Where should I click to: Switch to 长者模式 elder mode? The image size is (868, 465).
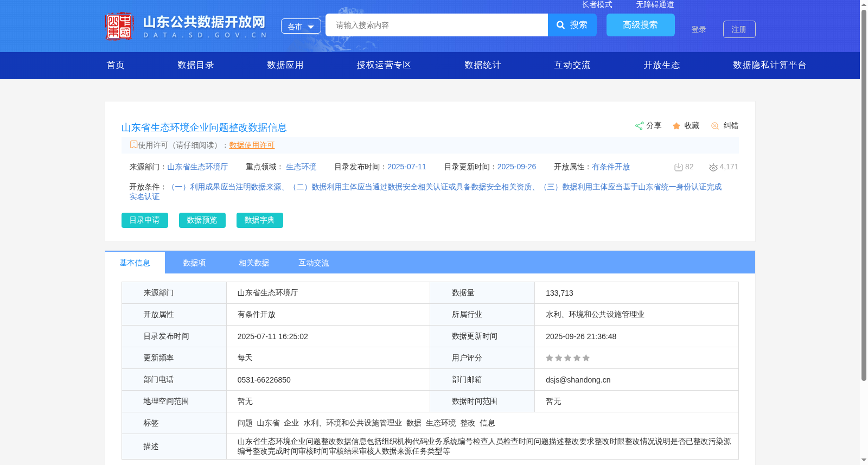point(597,4)
